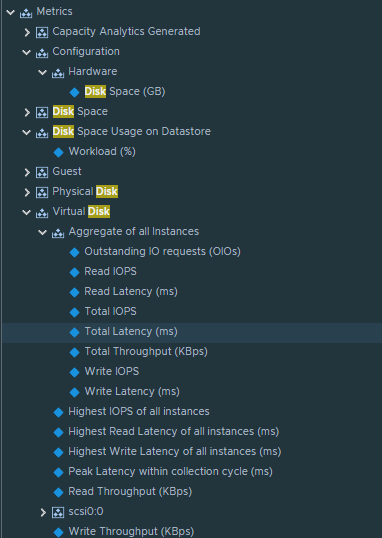Select Highest IOPS of all instances

click(139, 411)
